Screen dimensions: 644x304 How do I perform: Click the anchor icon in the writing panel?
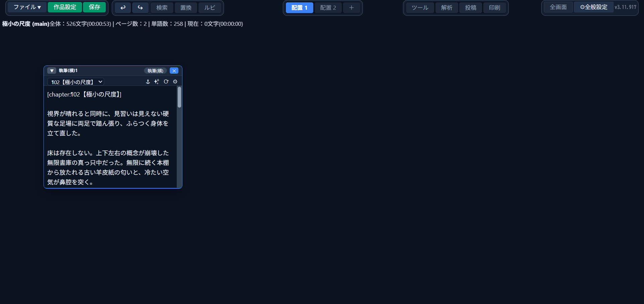148,82
